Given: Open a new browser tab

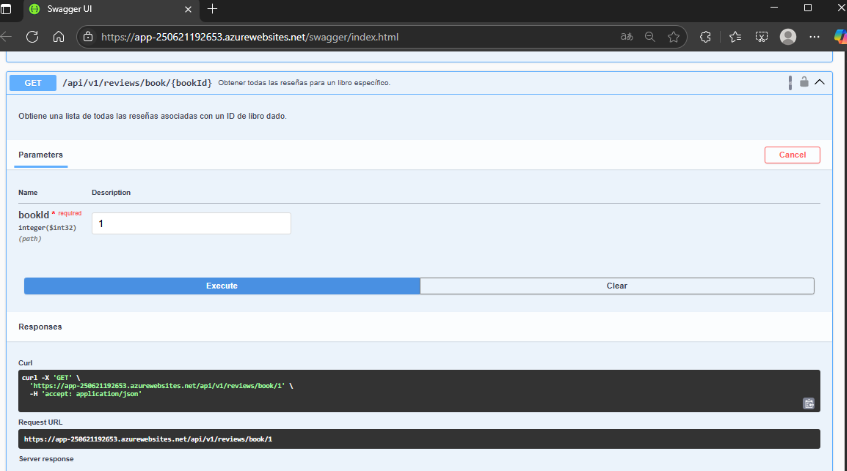Looking at the screenshot, I should (x=212, y=9).
